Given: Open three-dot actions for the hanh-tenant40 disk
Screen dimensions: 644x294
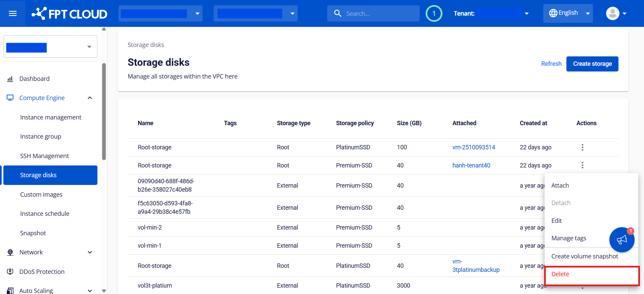Looking at the screenshot, I should [582, 165].
